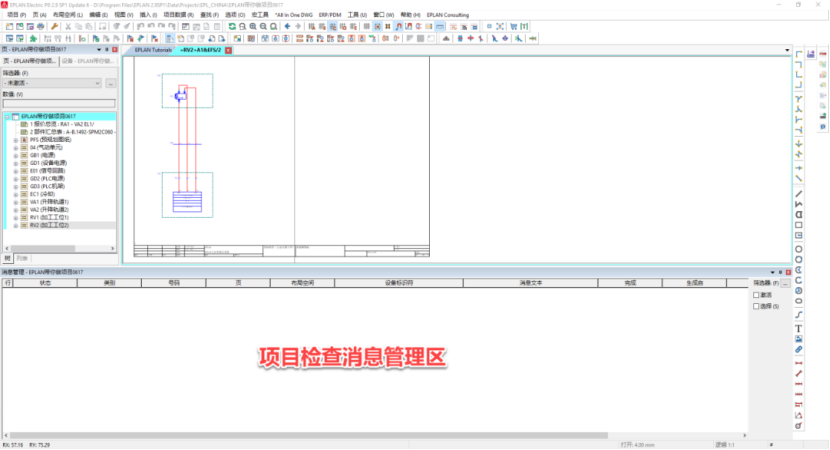Switch to the EPLAN Tutorials tab

click(153, 50)
